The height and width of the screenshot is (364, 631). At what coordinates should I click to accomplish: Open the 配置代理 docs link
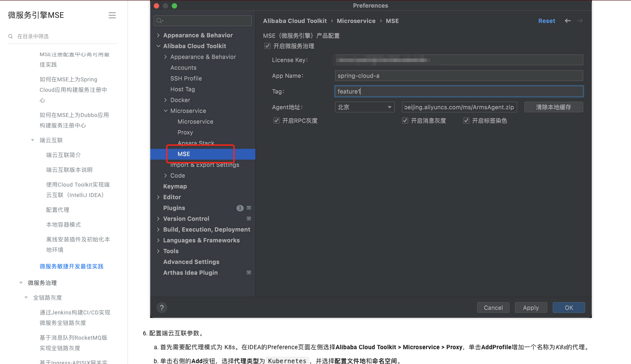pos(58,210)
